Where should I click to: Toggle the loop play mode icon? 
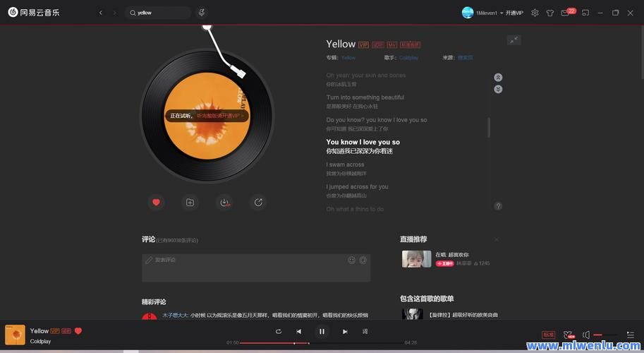[279, 331]
